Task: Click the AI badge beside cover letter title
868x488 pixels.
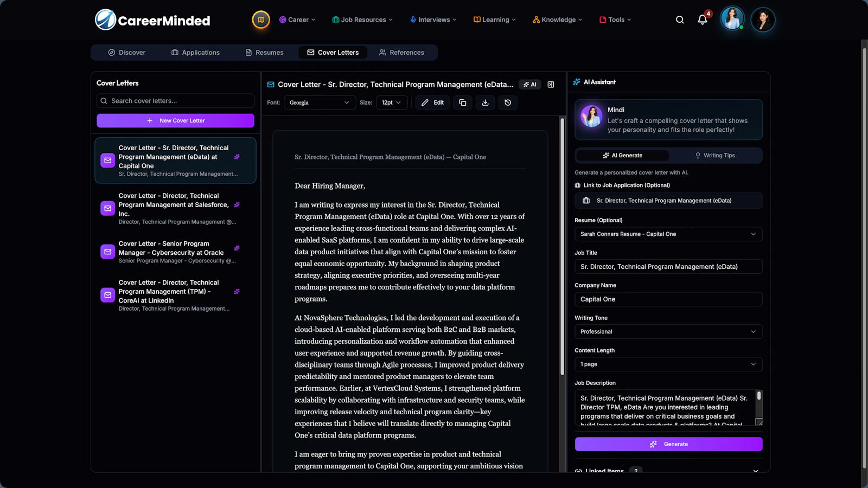Action: pos(530,85)
